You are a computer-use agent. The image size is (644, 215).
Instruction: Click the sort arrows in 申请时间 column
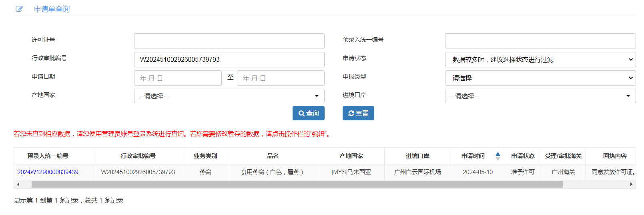(498, 156)
